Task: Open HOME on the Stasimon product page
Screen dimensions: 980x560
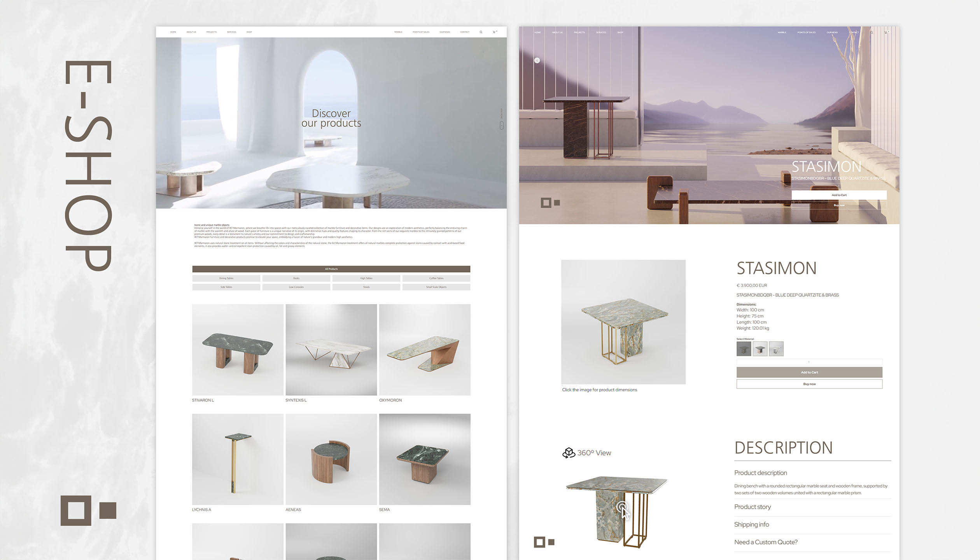Action: point(537,32)
